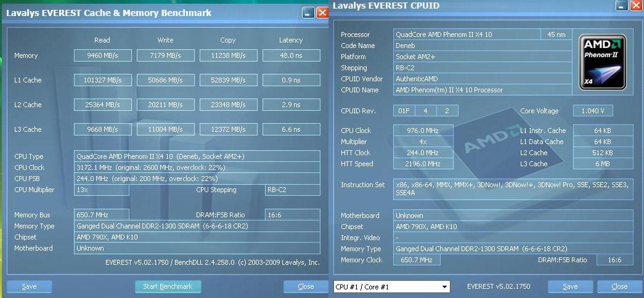Click HTT Speed 2196.0 MHz field
This screenshot has height=298, width=644.
(423, 164)
